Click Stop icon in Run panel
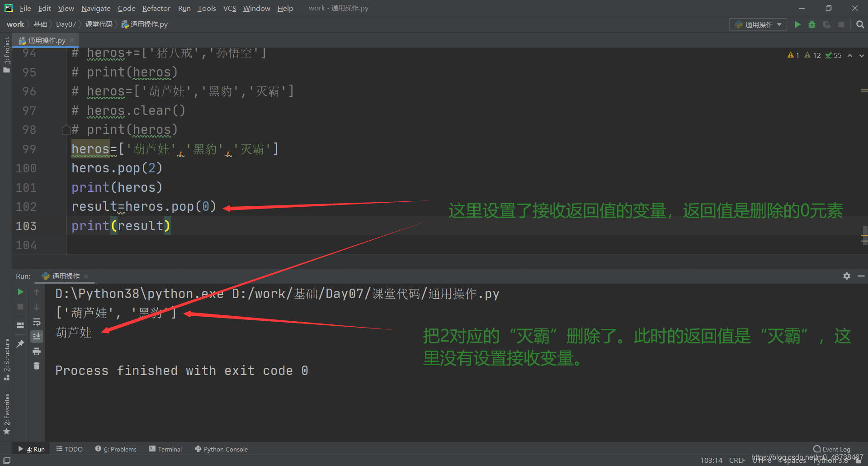The width and height of the screenshot is (868, 466). coord(20,307)
